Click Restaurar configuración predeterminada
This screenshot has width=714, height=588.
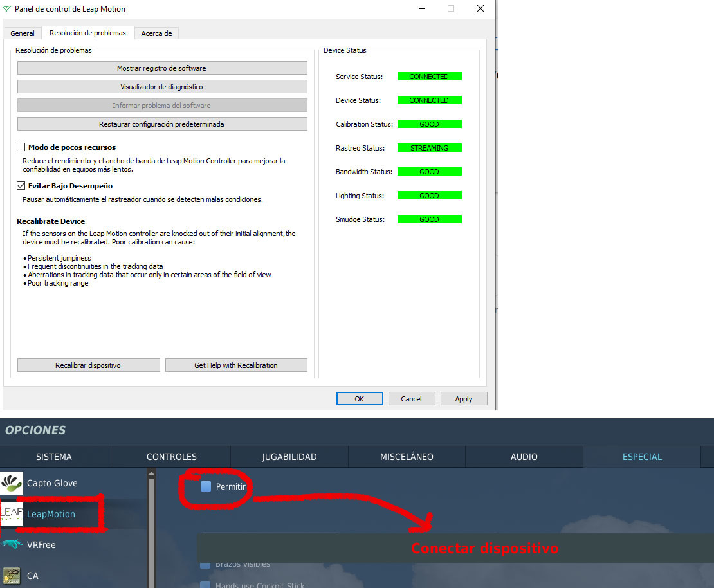point(162,124)
